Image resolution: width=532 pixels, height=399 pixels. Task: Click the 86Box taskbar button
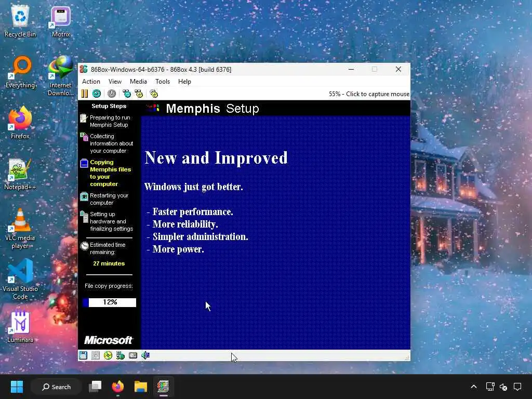pyautogui.click(x=163, y=387)
